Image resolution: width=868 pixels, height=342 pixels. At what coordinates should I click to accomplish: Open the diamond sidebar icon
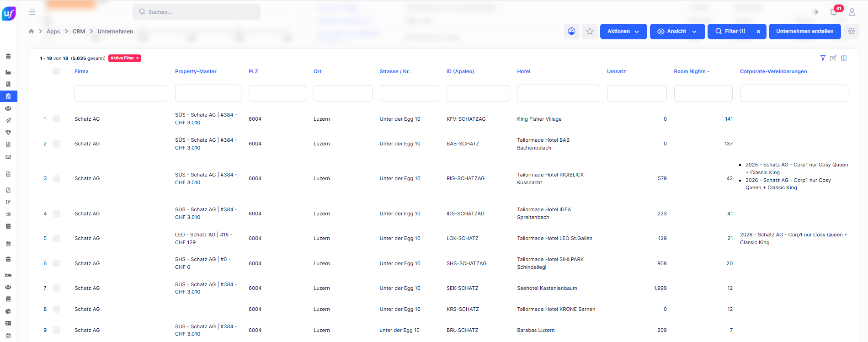click(x=8, y=132)
